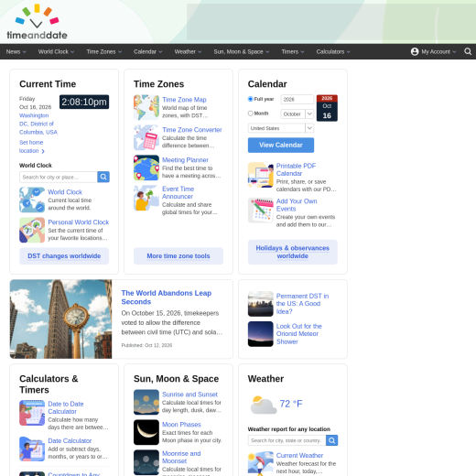Open the Sun, Moon & Space menu
This screenshot has width=476, height=476.
click(x=242, y=52)
